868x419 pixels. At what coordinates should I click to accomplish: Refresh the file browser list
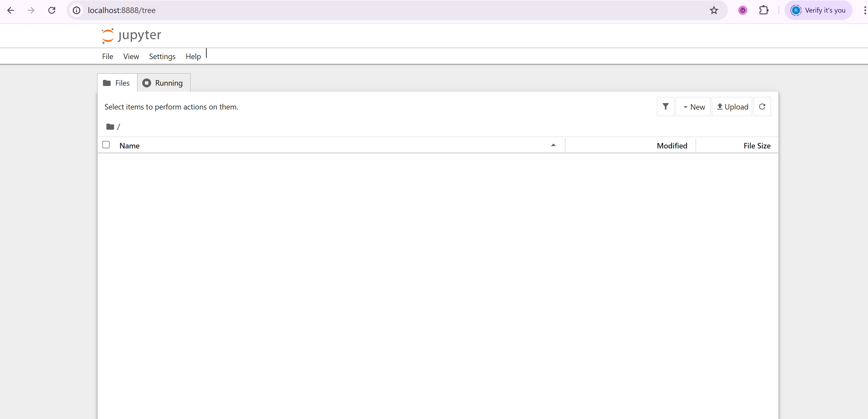tap(762, 107)
